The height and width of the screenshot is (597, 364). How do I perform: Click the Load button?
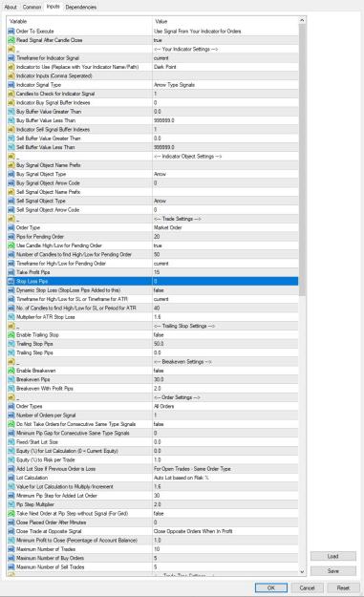(x=333, y=556)
